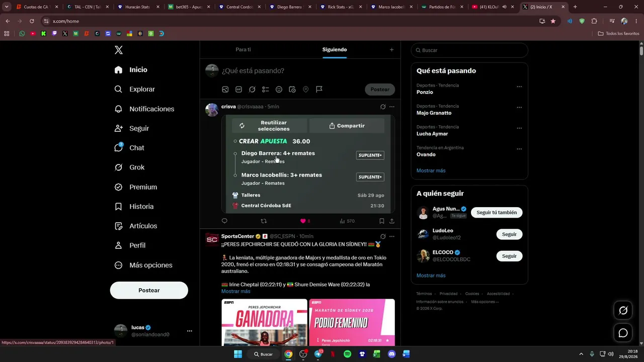Screen dimensions: 644x362
Task: Open Telegram from the taskbar
Action: pos(318,354)
